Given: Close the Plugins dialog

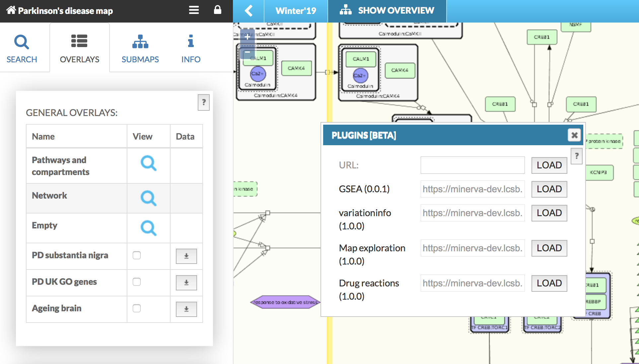Looking at the screenshot, I should 574,135.
